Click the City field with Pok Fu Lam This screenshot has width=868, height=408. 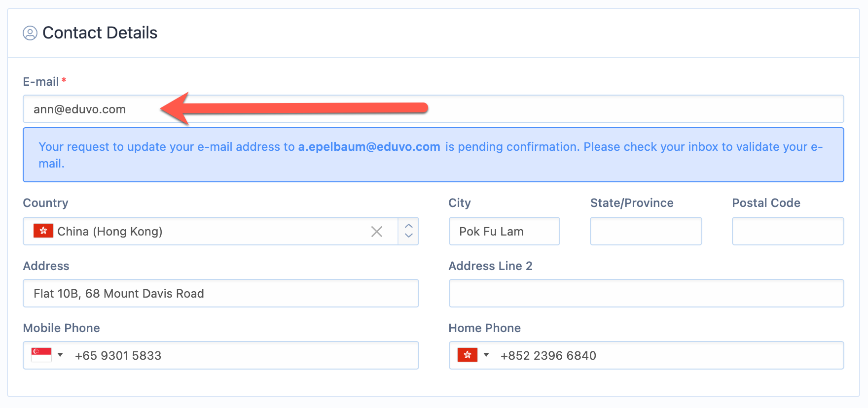pos(504,231)
